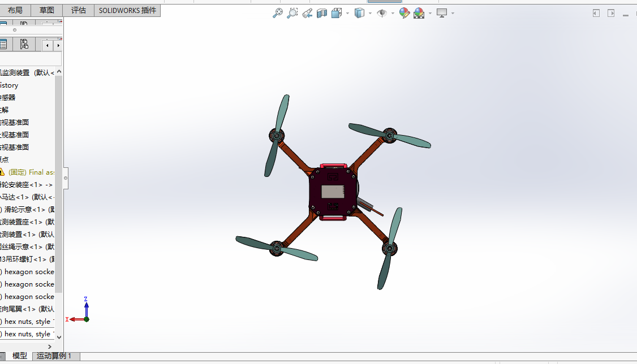
Task: Select the third 视基准面 plane item
Action: tap(15, 148)
